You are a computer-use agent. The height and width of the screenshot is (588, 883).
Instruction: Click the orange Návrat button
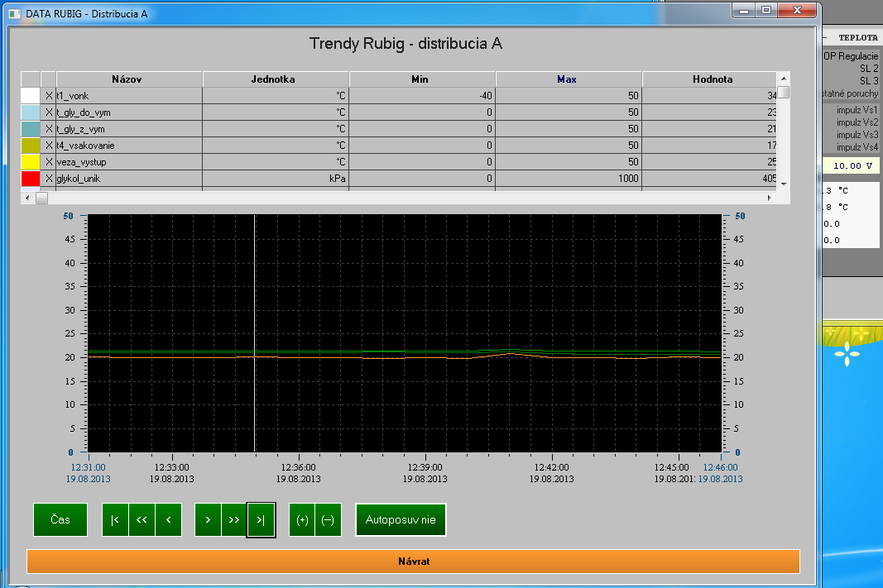(x=413, y=561)
